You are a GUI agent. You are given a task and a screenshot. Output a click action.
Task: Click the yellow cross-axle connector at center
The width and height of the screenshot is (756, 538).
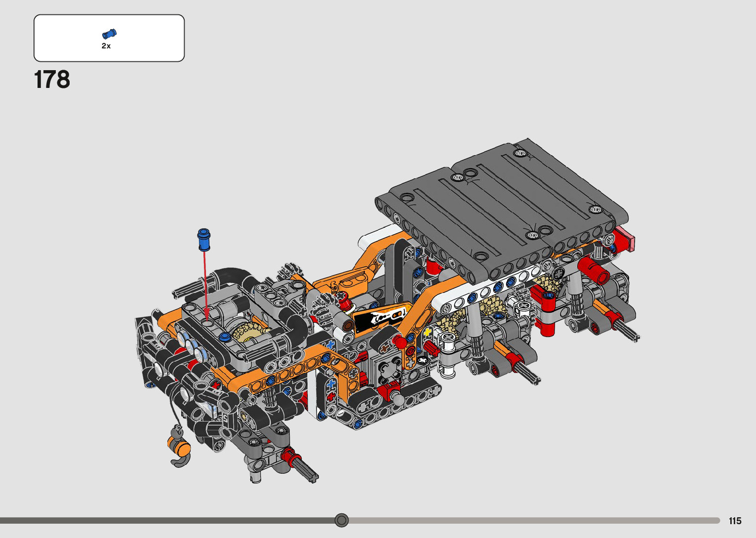click(x=428, y=332)
